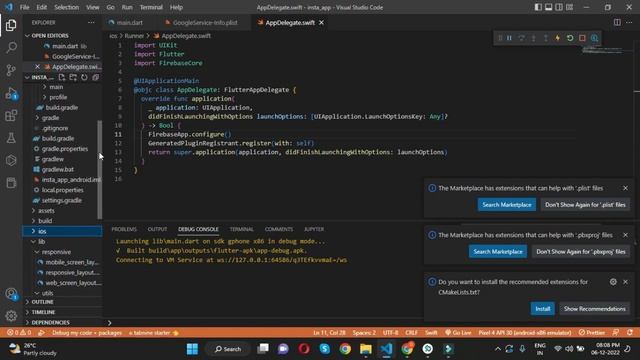Click debug Step Out
The image size is (640, 360).
[x=546, y=38]
